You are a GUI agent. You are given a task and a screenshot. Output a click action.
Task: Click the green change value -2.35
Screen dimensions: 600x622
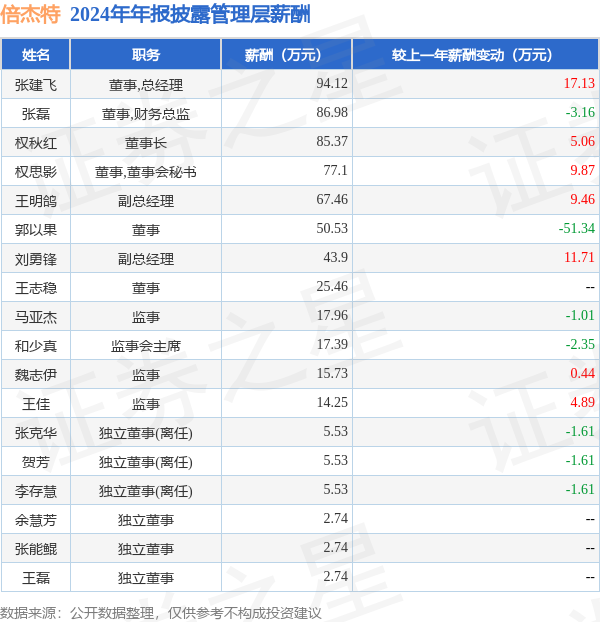(580, 344)
